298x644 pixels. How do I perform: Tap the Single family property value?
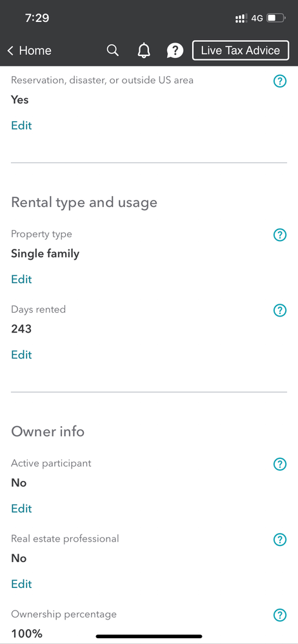45,254
